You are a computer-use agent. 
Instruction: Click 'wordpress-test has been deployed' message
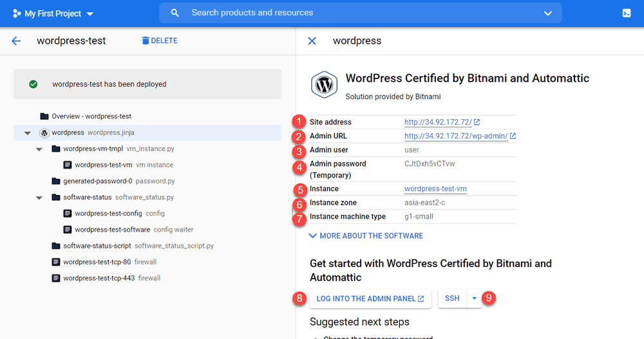pyautogui.click(x=109, y=84)
